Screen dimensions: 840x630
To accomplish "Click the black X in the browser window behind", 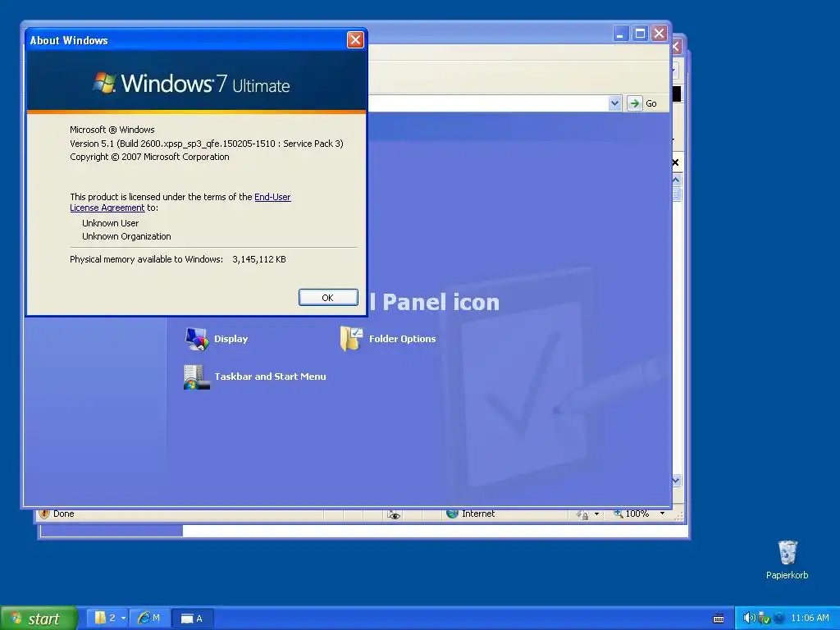I will 675,162.
